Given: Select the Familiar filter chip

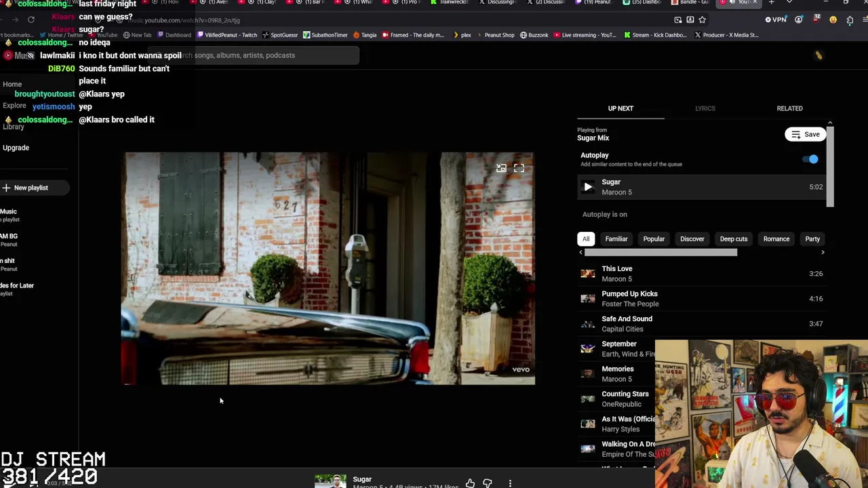Looking at the screenshot, I should pyautogui.click(x=616, y=239).
